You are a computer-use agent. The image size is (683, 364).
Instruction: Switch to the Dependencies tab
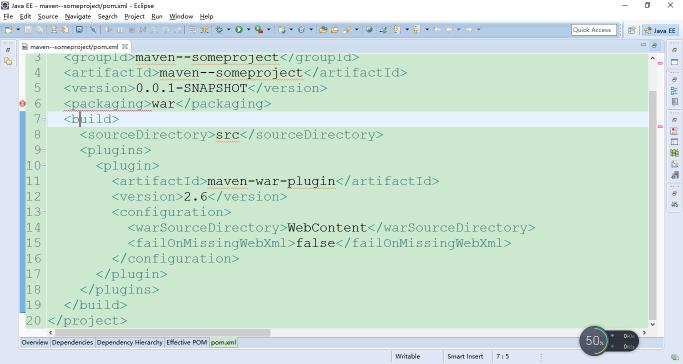click(x=72, y=343)
